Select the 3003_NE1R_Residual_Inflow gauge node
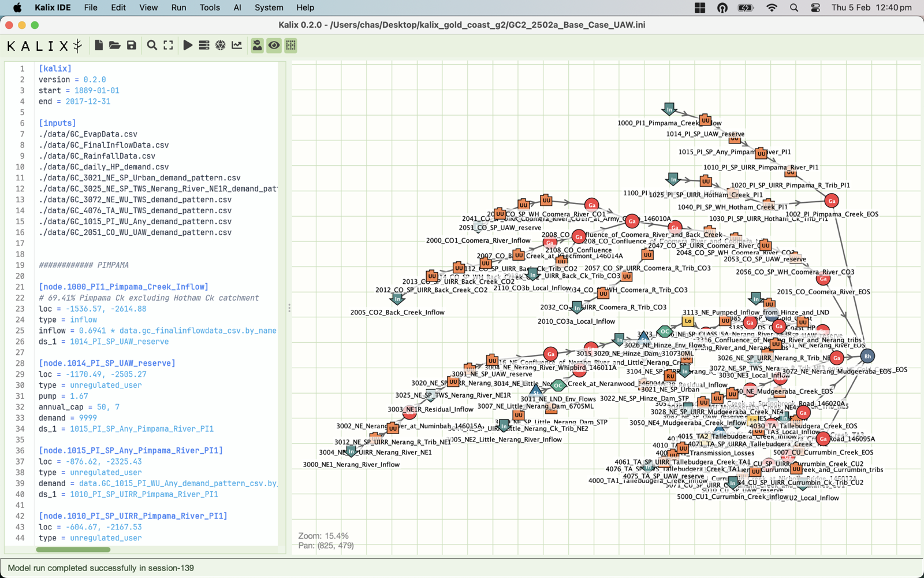Screen dimensions: 924x578 (x=409, y=413)
